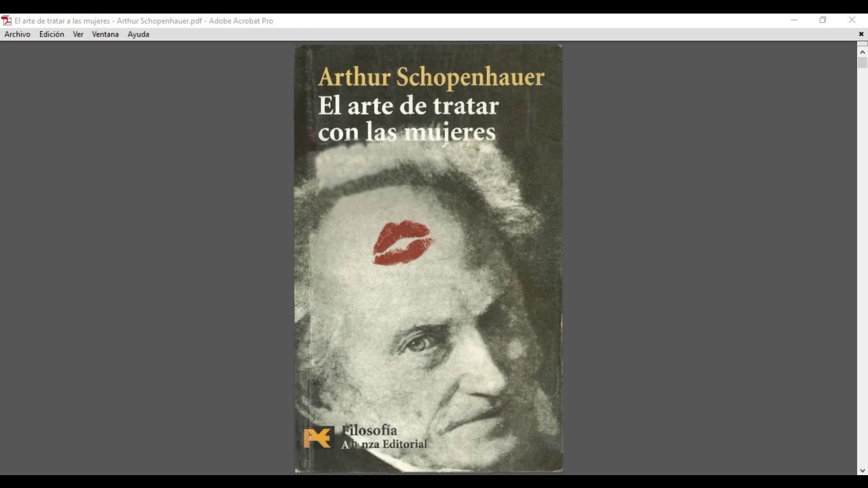This screenshot has height=488, width=868.
Task: Open the Archivo menu
Action: click(x=17, y=34)
